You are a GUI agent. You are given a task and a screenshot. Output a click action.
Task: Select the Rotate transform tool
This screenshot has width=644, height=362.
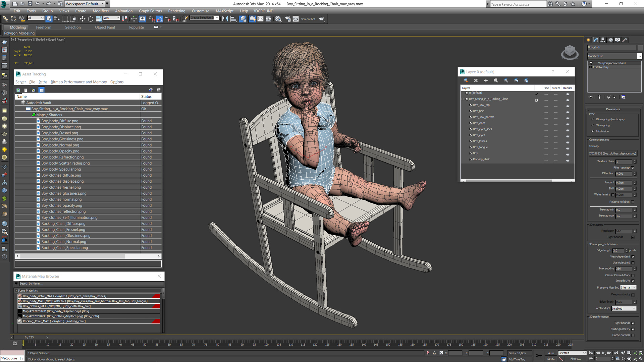(91, 19)
